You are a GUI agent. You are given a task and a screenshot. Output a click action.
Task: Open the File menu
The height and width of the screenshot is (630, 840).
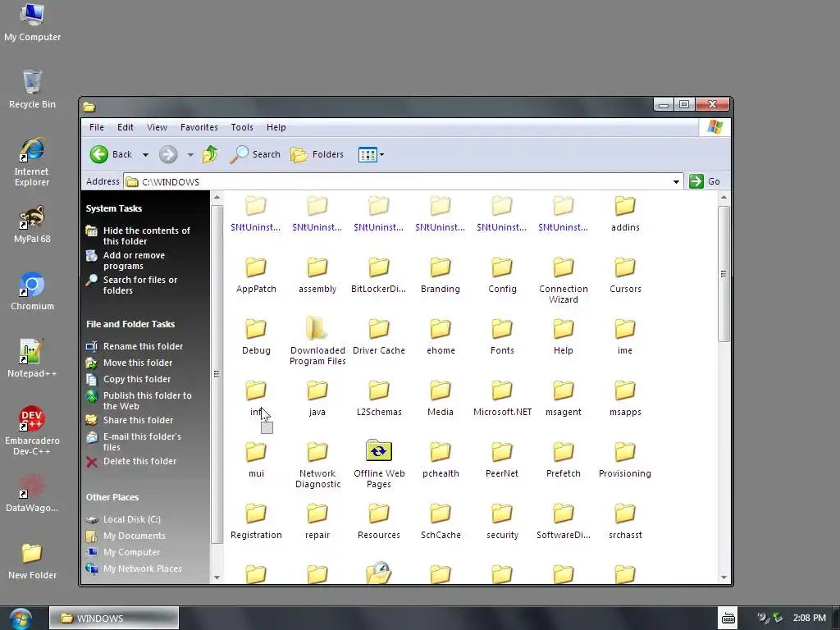tap(97, 127)
